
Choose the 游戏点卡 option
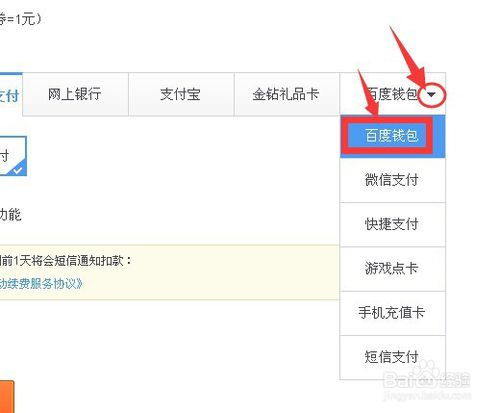tap(392, 269)
